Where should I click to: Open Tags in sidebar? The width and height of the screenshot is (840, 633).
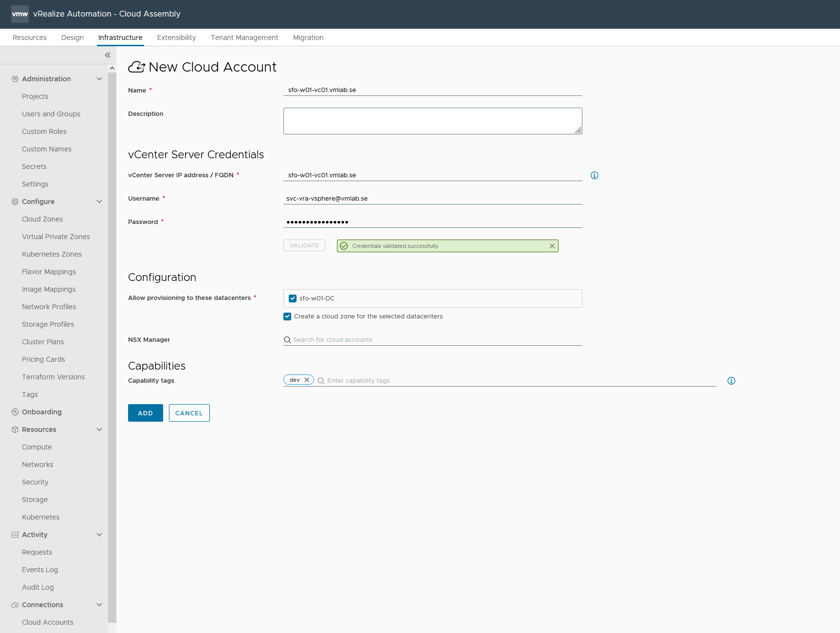coord(30,394)
